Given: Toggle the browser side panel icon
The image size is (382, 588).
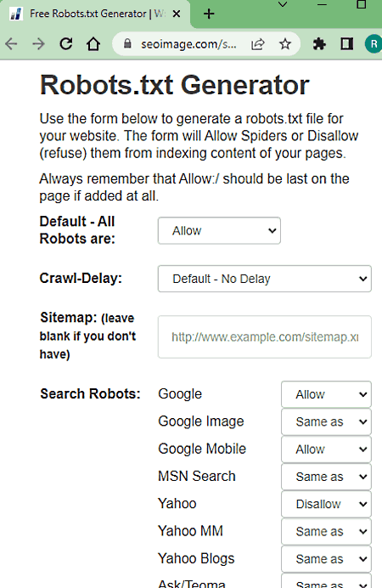Looking at the screenshot, I should point(347,44).
